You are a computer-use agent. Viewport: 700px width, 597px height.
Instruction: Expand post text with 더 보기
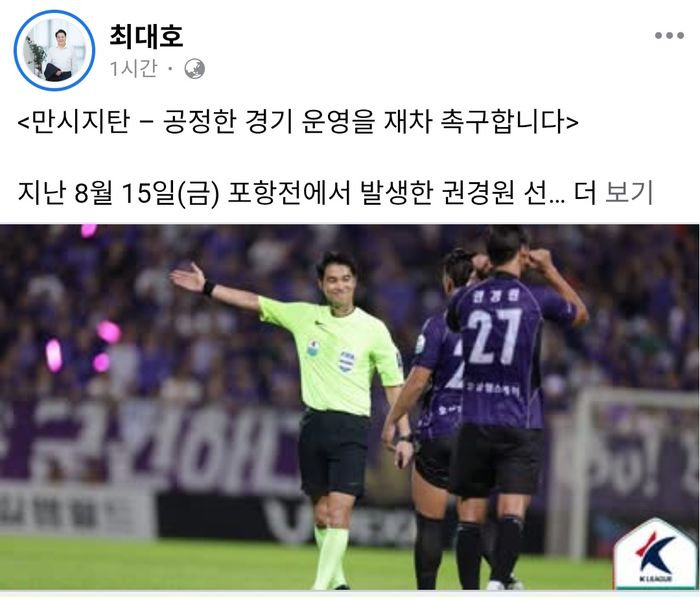614,192
